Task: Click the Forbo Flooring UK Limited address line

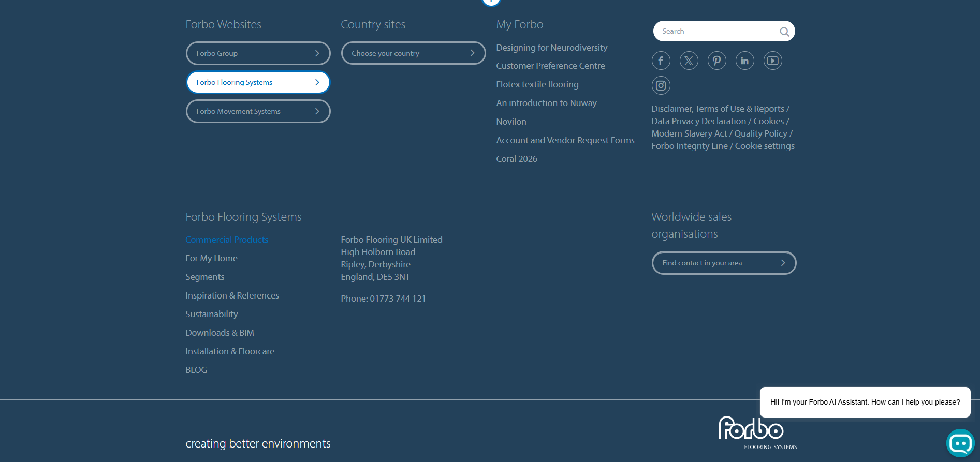Action: coord(391,240)
